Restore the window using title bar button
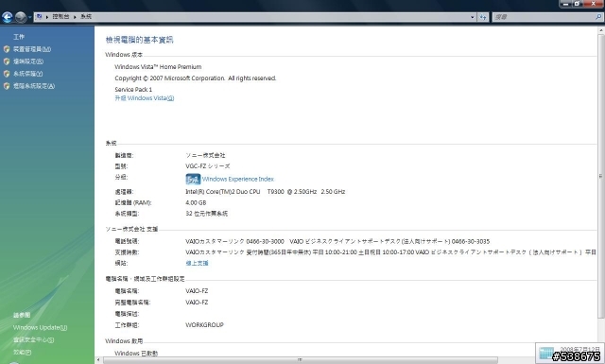This screenshot has width=605, height=364. pos(577,4)
